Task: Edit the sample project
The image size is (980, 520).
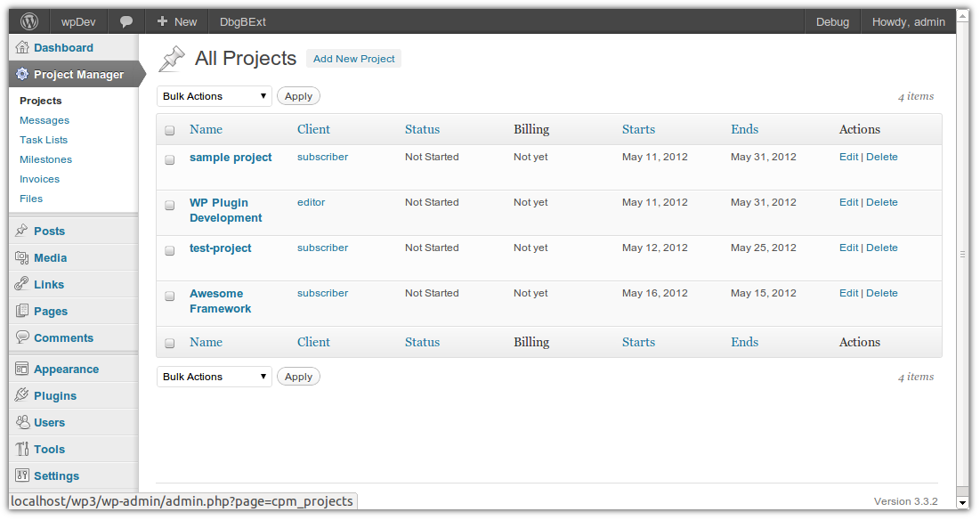Action: [849, 157]
